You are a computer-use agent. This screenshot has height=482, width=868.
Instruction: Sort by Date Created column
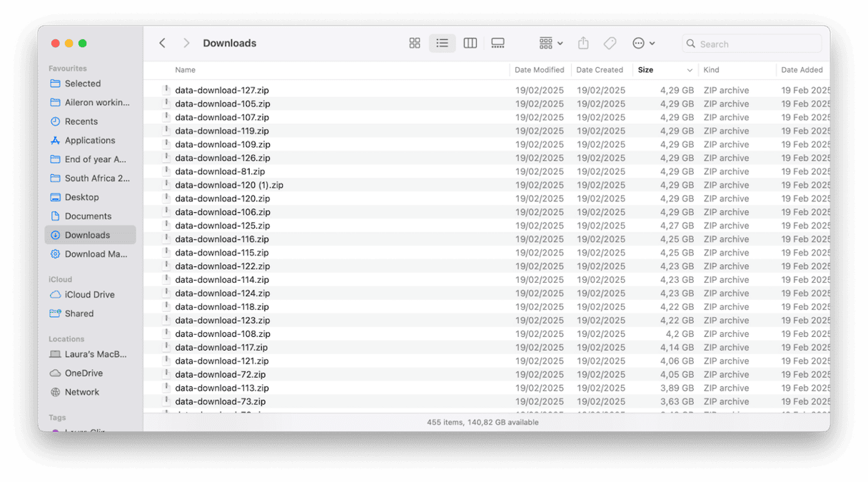[600, 70]
